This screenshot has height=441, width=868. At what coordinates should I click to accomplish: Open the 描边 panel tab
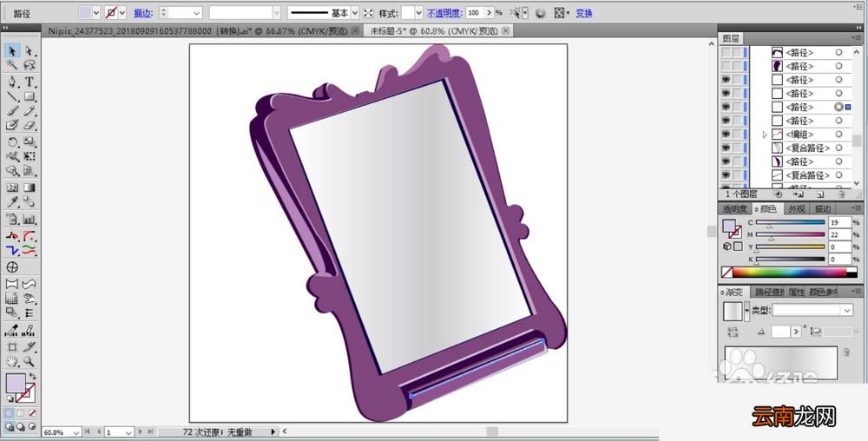point(823,208)
